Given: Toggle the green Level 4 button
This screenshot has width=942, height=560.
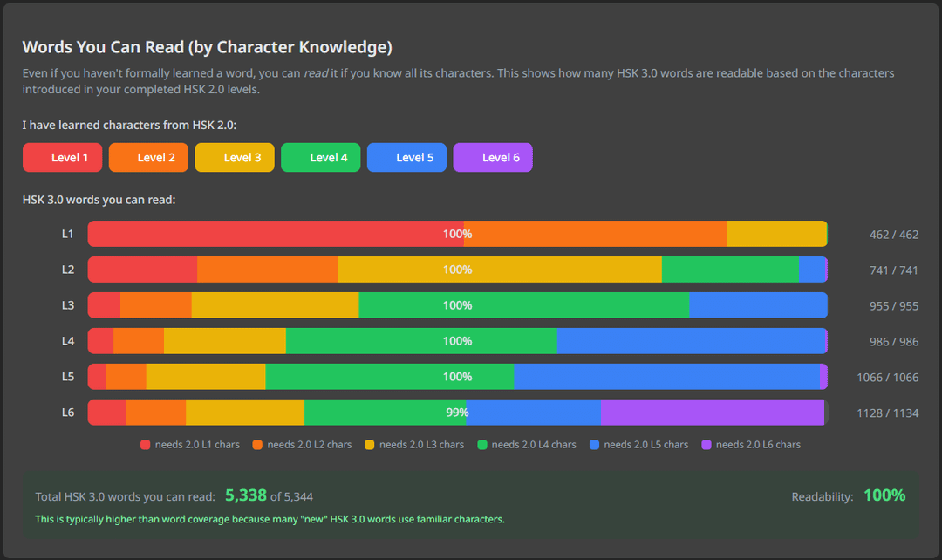Looking at the screenshot, I should pos(320,158).
